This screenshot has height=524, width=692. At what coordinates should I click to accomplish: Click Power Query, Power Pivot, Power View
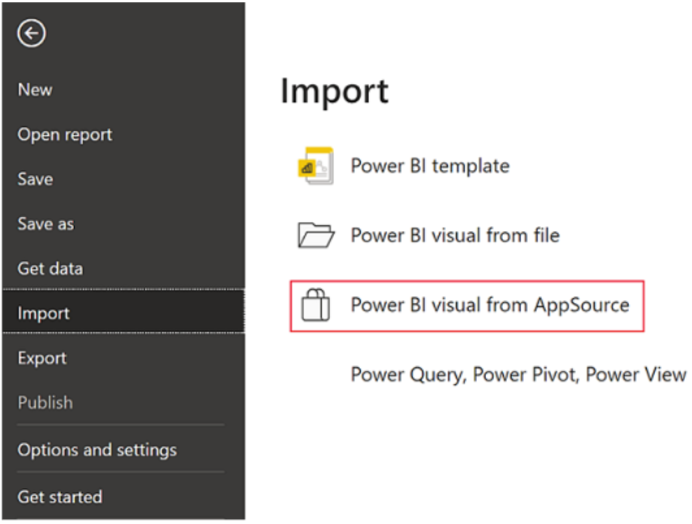519,375
